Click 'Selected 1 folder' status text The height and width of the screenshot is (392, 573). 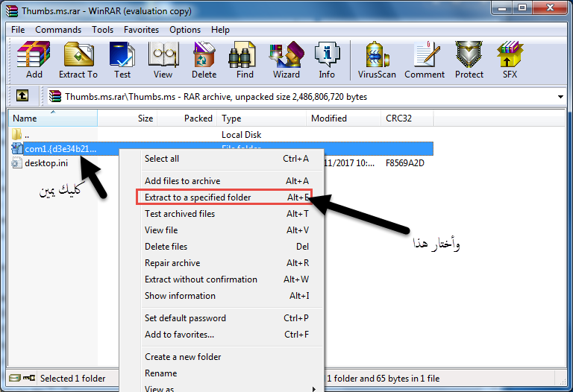(72, 379)
